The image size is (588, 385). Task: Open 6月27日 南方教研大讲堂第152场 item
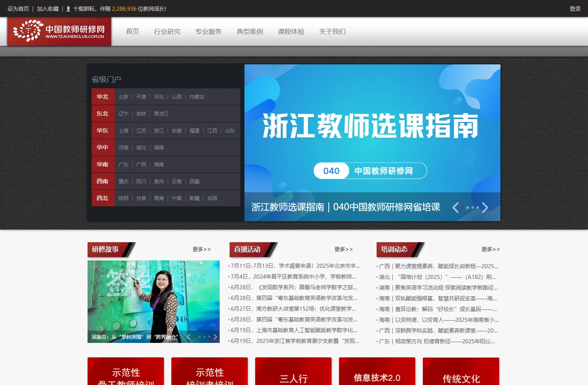tap(293, 309)
